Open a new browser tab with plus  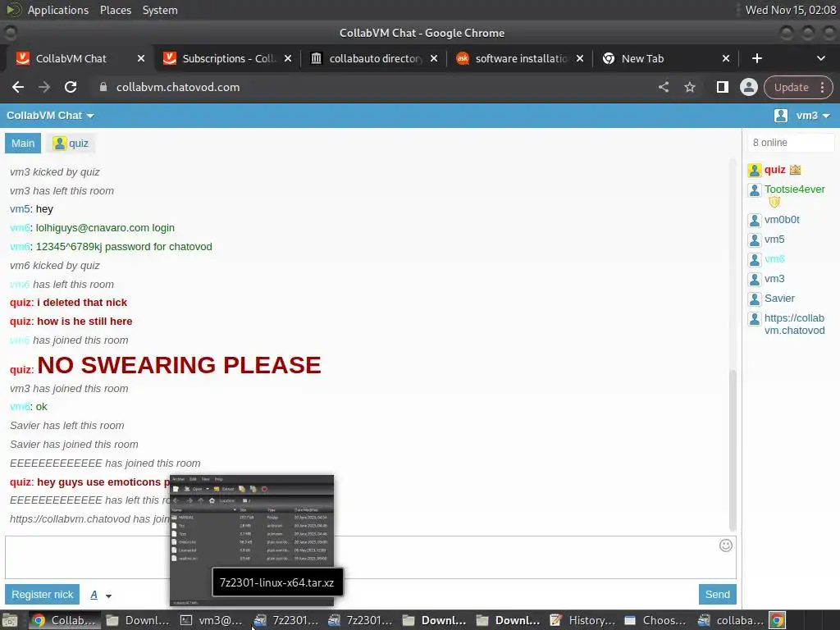[x=757, y=58]
